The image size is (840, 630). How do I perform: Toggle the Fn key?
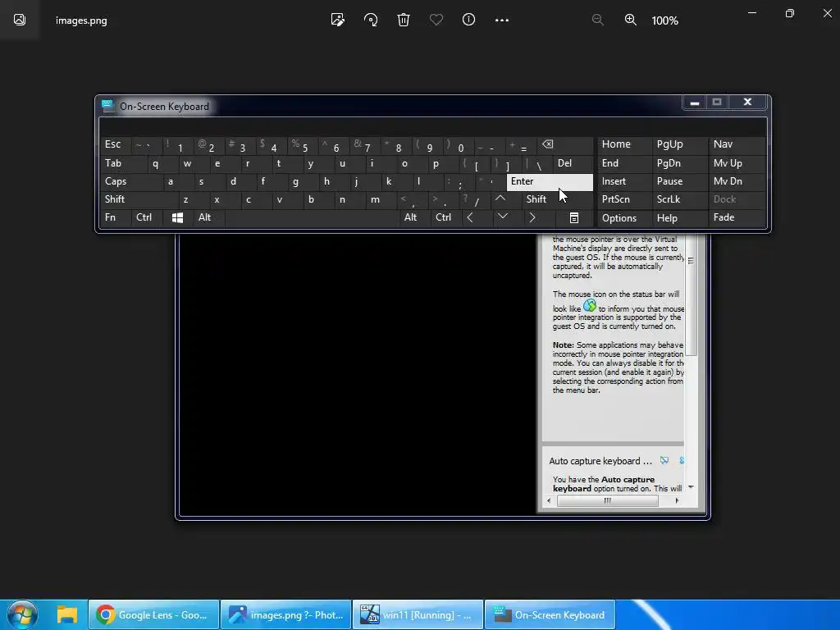point(116,217)
